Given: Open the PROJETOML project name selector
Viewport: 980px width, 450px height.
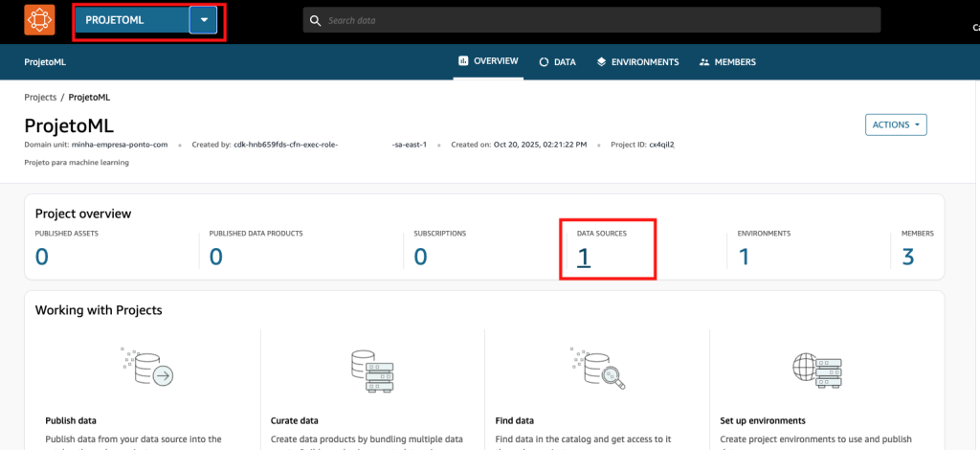Looking at the screenshot, I should (x=131, y=20).
